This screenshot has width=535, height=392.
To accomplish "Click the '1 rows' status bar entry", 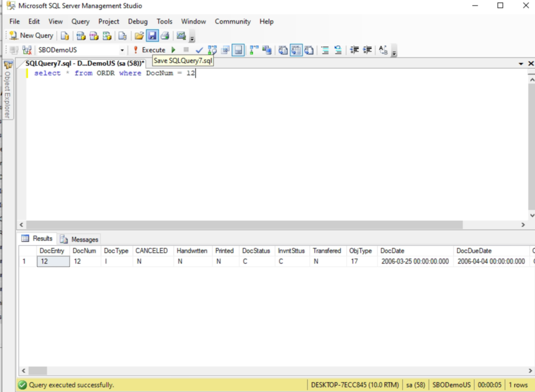I will tap(518, 385).
